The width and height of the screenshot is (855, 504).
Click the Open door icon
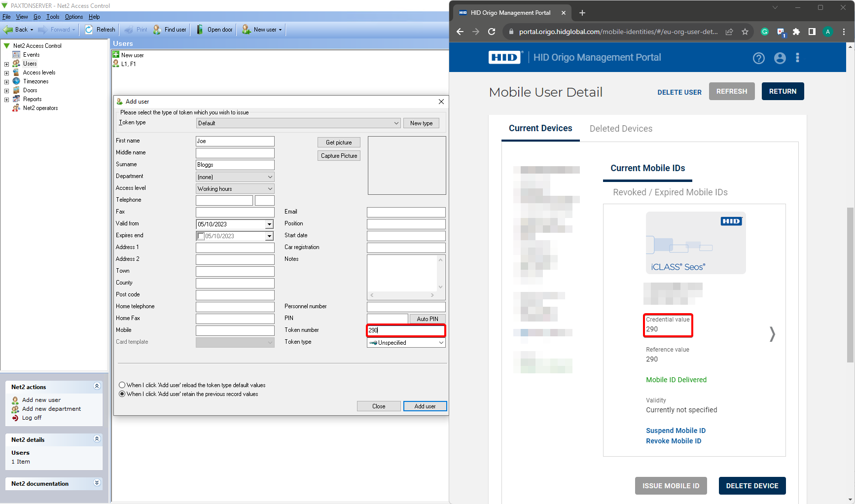(200, 30)
